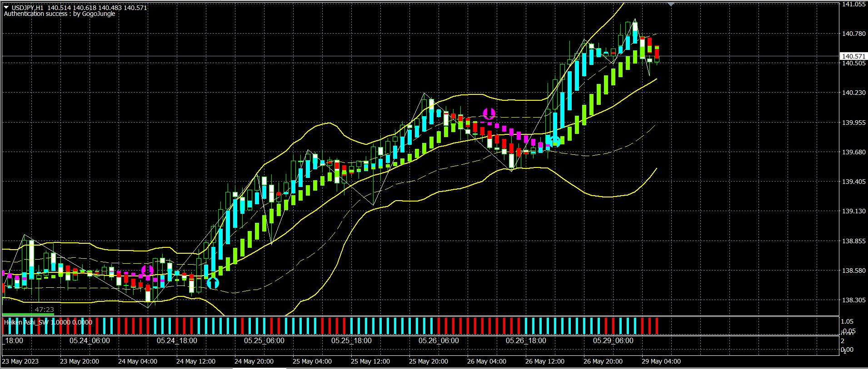Click the 05.24_18:00 session time label
The width and height of the screenshot is (868, 369).
(177, 341)
